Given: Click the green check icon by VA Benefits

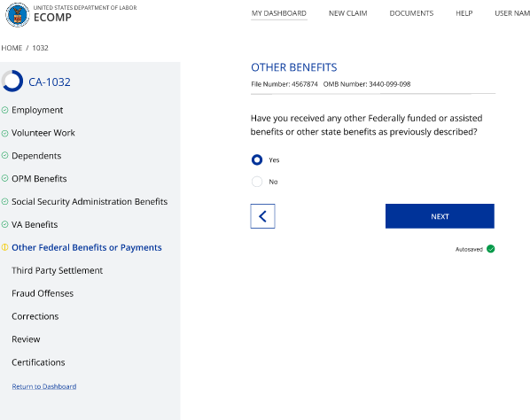Looking at the screenshot, I should pos(4,224).
